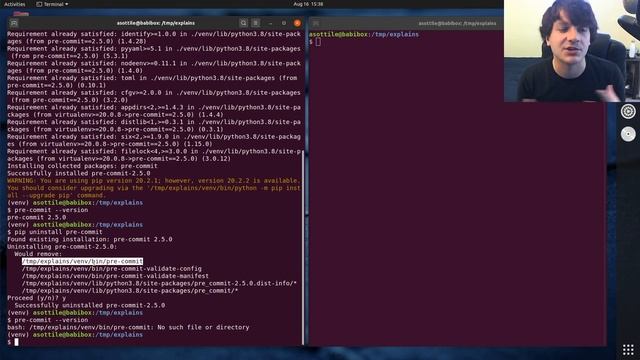Click the highlighted /tmp/explains/venv/bin/pre-commit path
The height and width of the screenshot is (360, 640).
click(x=82, y=261)
